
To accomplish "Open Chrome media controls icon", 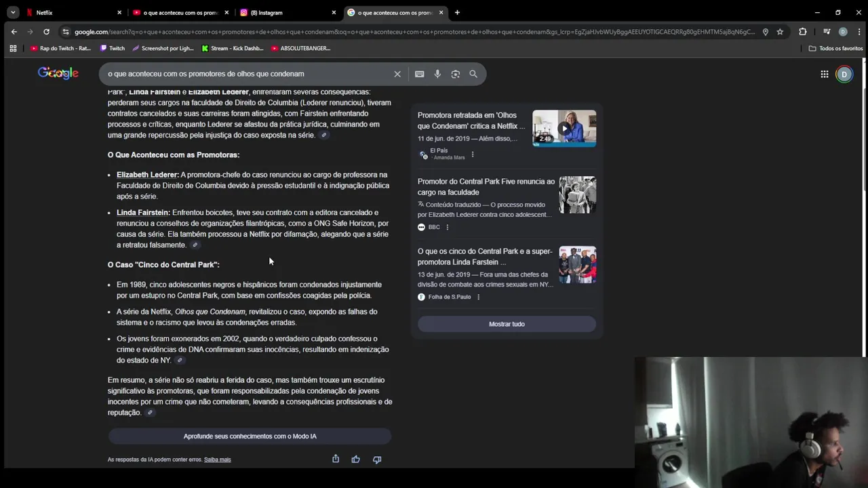I will coord(827,32).
